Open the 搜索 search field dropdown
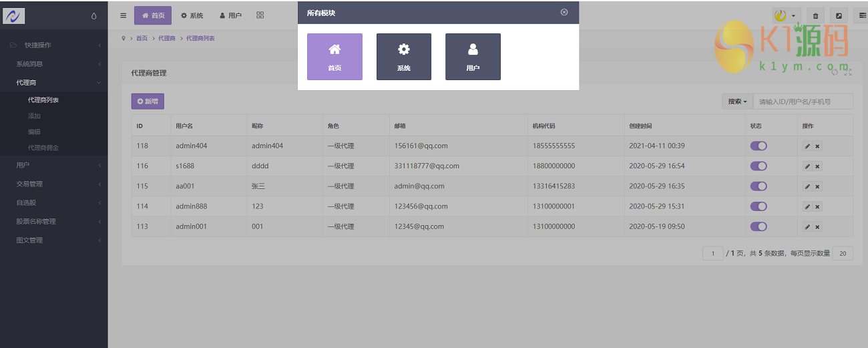Viewport: 868px width, 348px height. click(737, 102)
